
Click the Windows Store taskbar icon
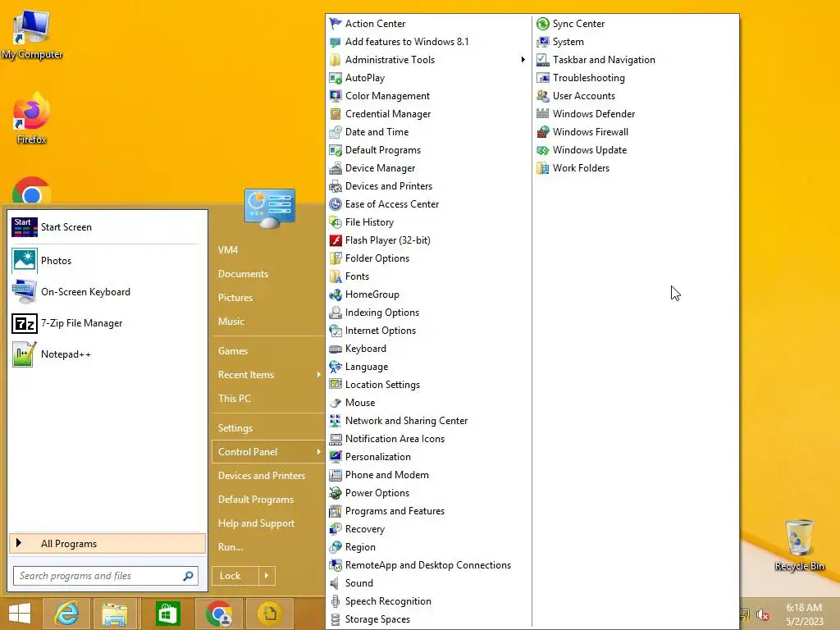click(x=167, y=614)
